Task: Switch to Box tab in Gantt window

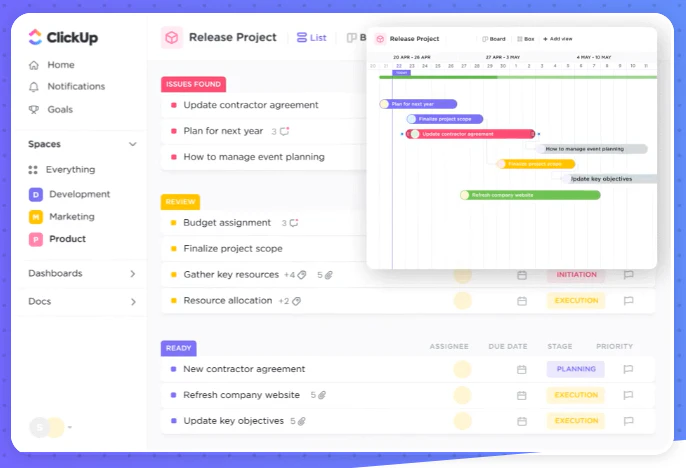Action: (525, 39)
